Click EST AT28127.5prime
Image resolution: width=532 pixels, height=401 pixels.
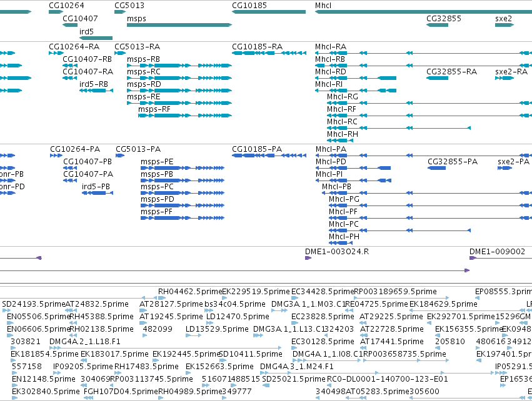[x=143, y=310]
